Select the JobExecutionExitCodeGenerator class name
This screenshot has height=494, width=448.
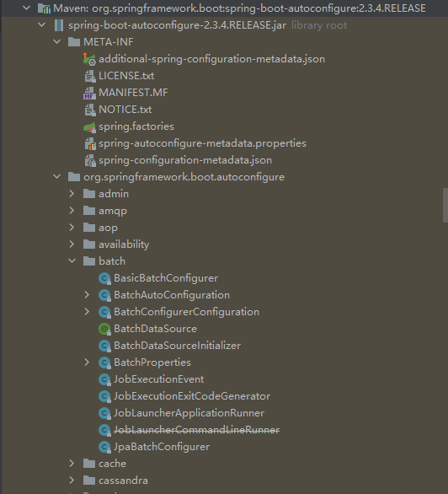[192, 396]
